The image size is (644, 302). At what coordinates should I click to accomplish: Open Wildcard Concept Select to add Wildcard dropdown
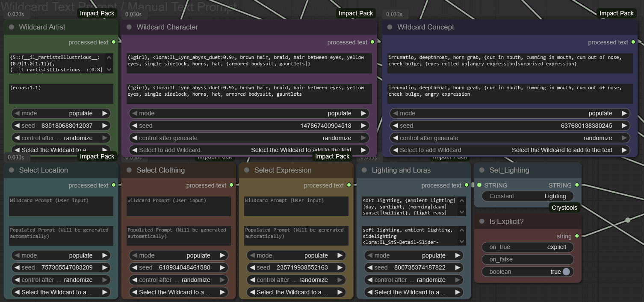[x=510, y=150]
